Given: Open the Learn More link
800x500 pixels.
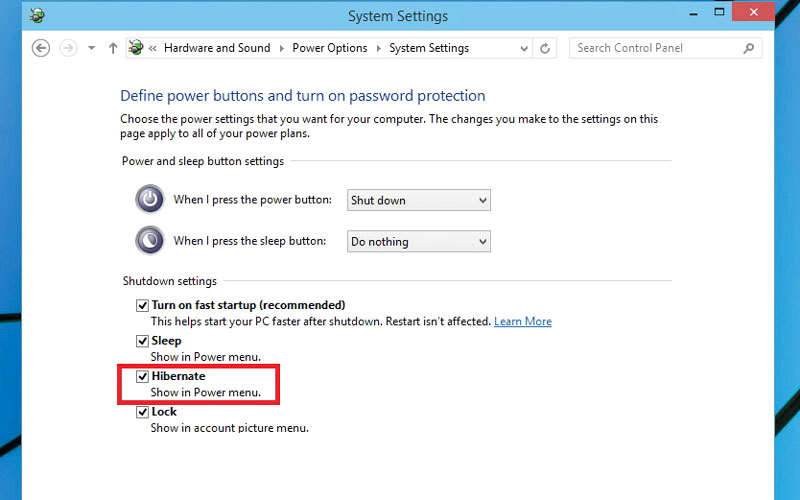Looking at the screenshot, I should (x=522, y=321).
